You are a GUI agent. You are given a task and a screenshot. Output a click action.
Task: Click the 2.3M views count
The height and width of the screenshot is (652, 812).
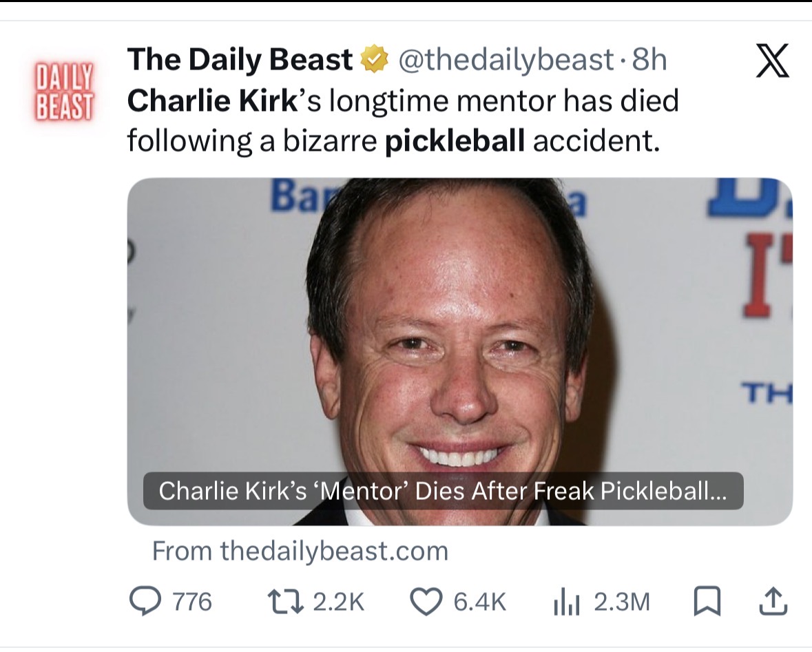pos(621,602)
